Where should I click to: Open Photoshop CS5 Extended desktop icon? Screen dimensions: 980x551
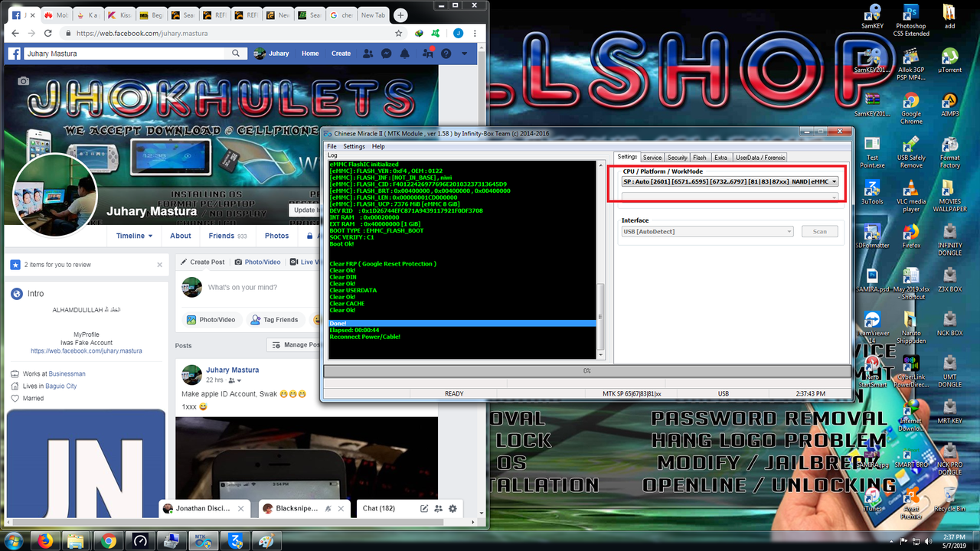(x=911, y=20)
